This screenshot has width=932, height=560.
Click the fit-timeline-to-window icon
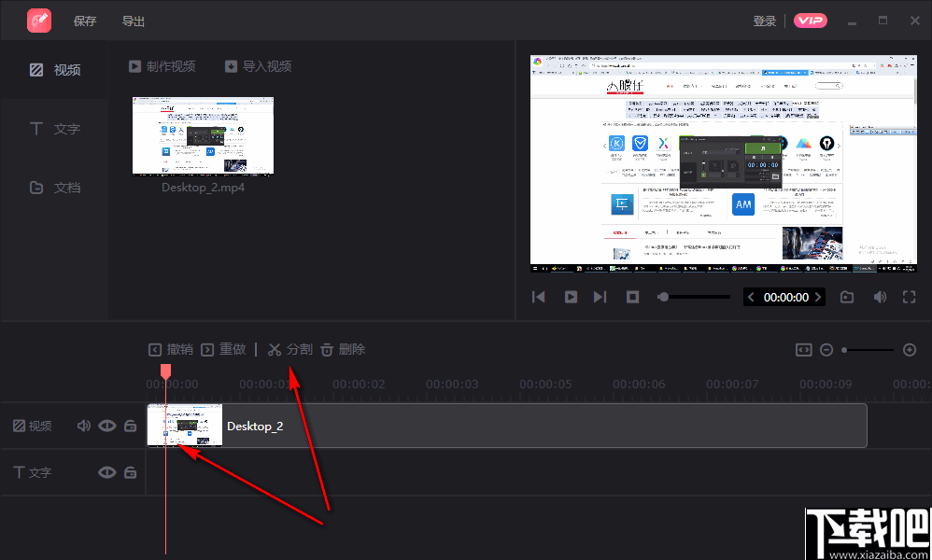[804, 349]
